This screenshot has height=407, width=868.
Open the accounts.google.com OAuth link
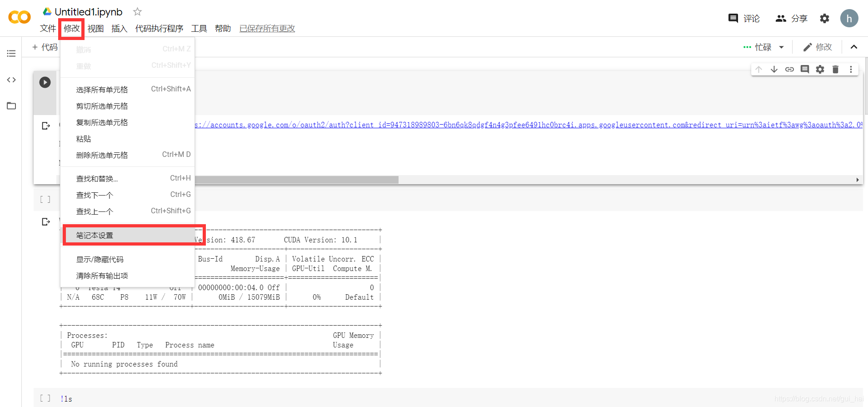529,125
